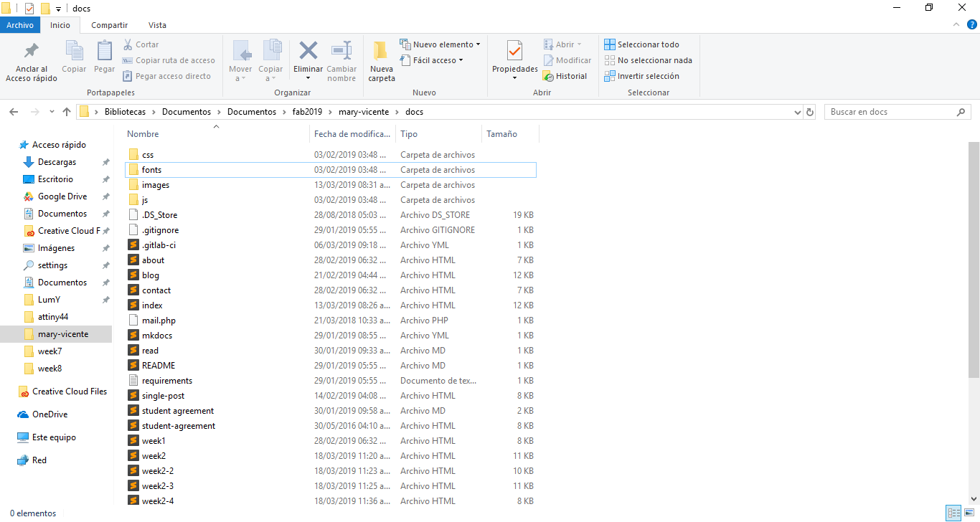Select the images folder
980x522 pixels.
330,185
